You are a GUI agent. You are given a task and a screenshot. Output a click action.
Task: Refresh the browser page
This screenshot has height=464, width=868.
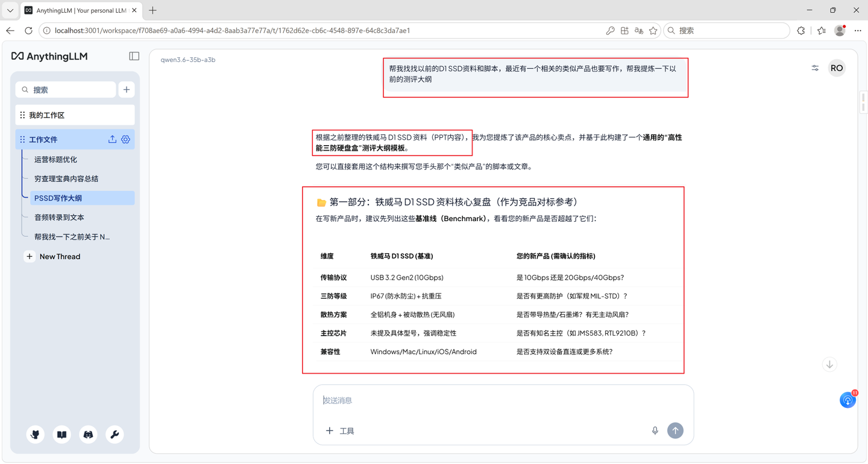point(28,31)
